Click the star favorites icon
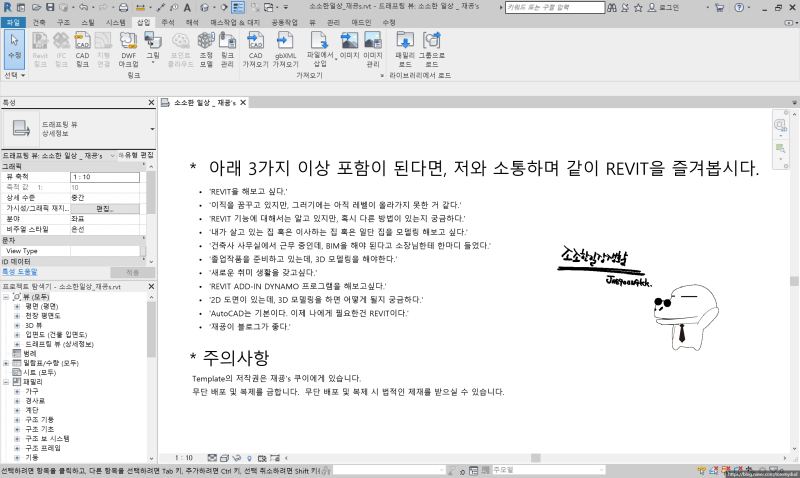The width and height of the screenshot is (800, 478). 638,7
